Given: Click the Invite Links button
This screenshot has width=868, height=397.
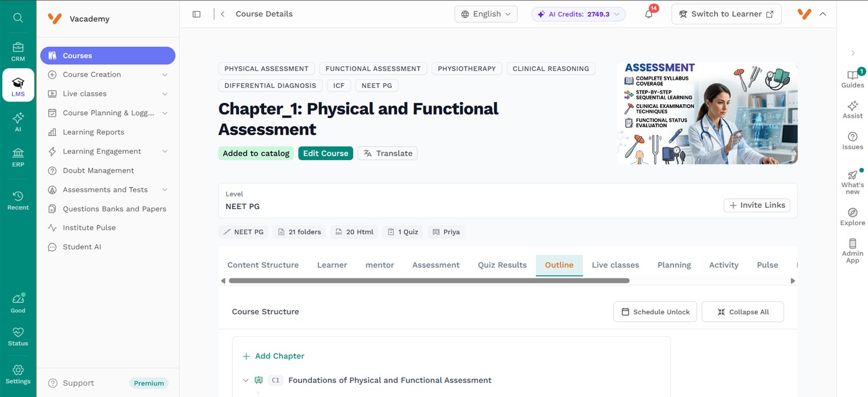Looking at the screenshot, I should 757,205.
